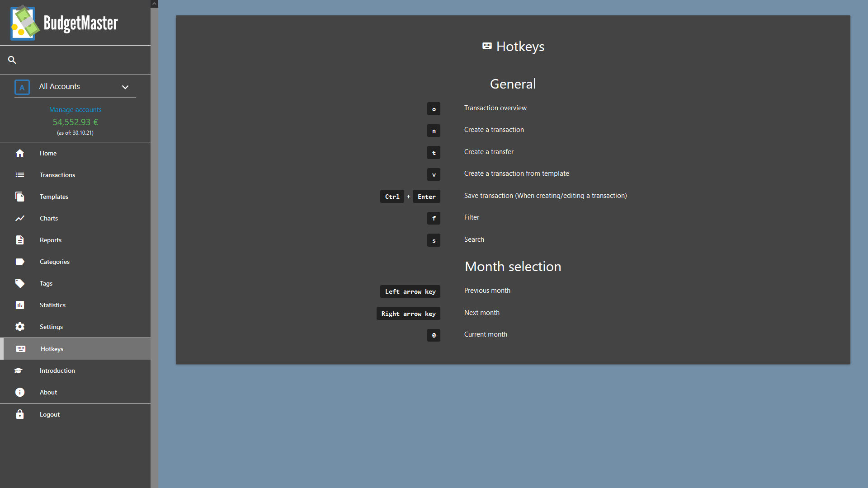Image resolution: width=868 pixels, height=488 pixels.
Task: Click the '0' key badge for Current month
Action: pyautogui.click(x=434, y=335)
